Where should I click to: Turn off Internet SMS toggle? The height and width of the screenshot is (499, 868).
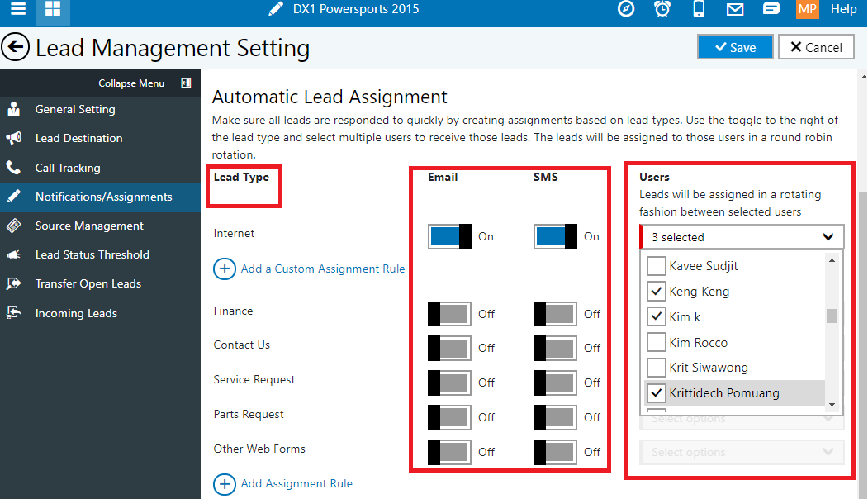(x=555, y=236)
